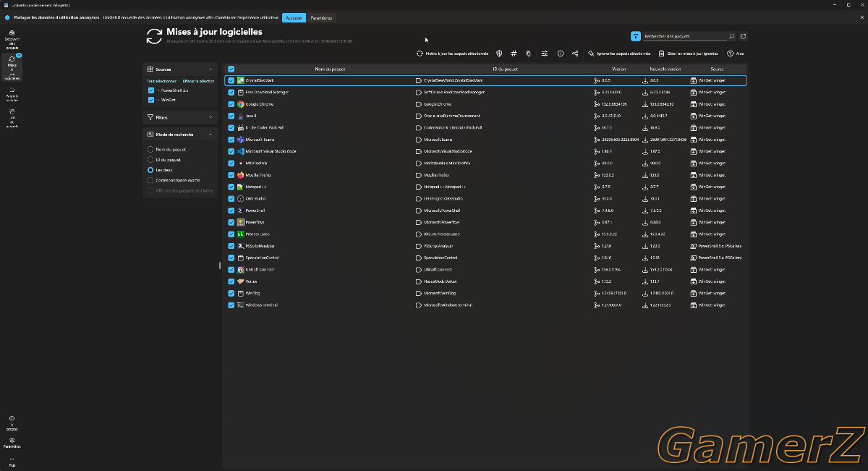This screenshot has width=868, height=471.
Task: Sort by the Source column header
Action: (x=717, y=69)
